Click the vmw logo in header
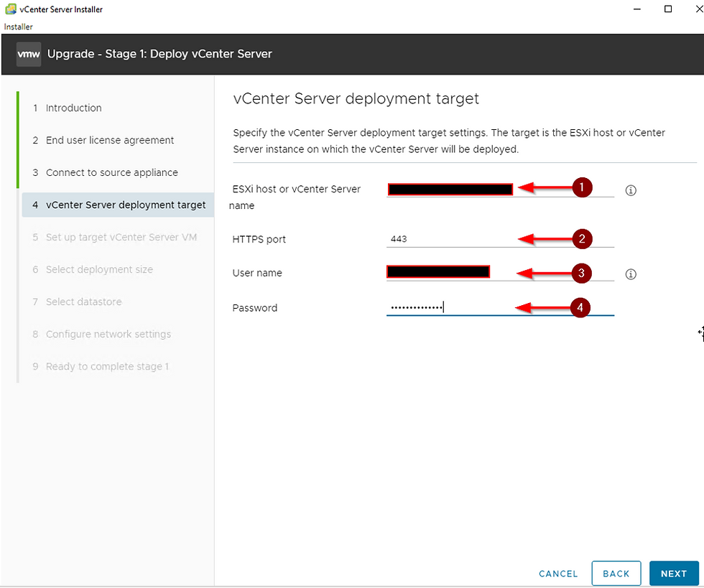The image size is (704, 588). coord(29,55)
